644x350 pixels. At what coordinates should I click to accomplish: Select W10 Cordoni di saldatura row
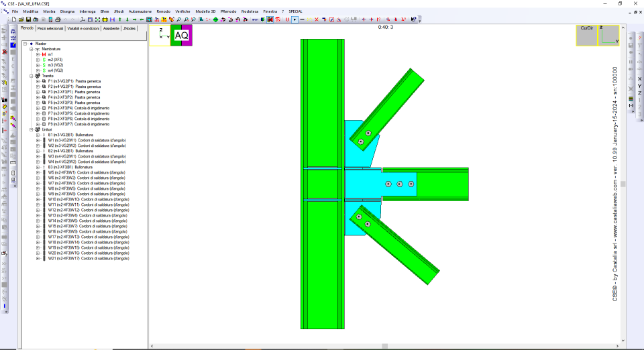point(89,199)
